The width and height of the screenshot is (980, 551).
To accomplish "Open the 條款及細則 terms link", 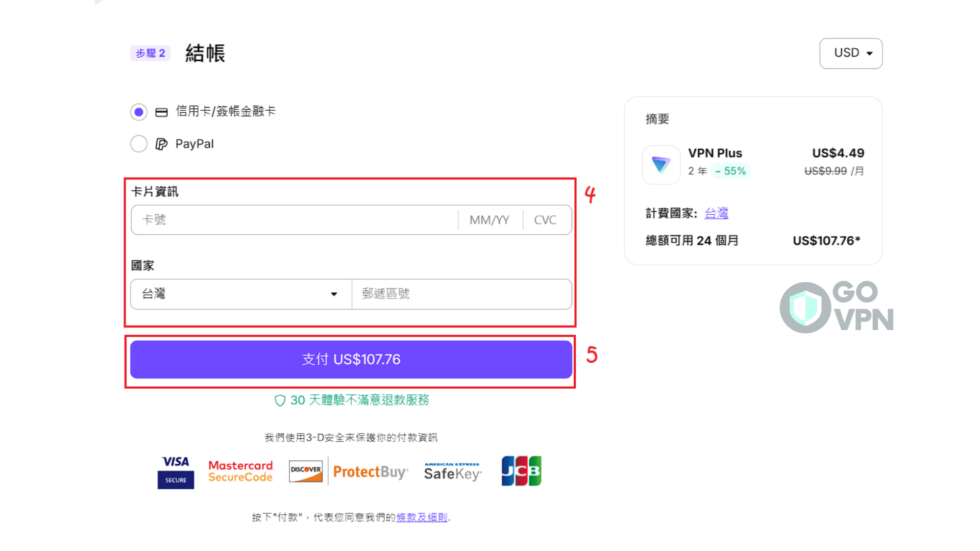I will 422,517.
